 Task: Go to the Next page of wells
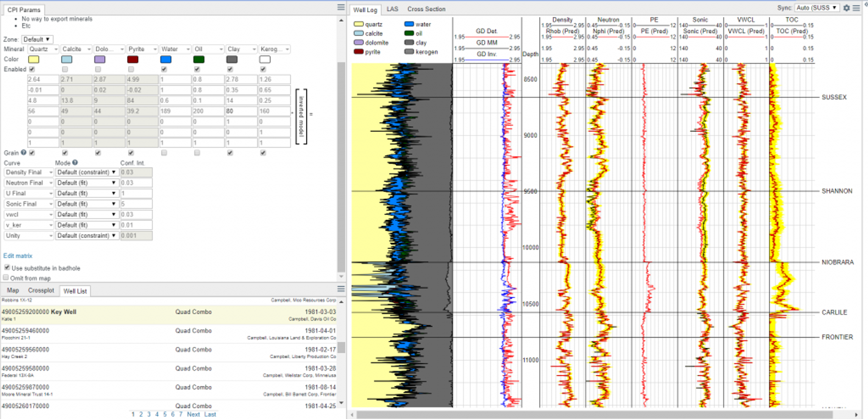(x=193, y=414)
